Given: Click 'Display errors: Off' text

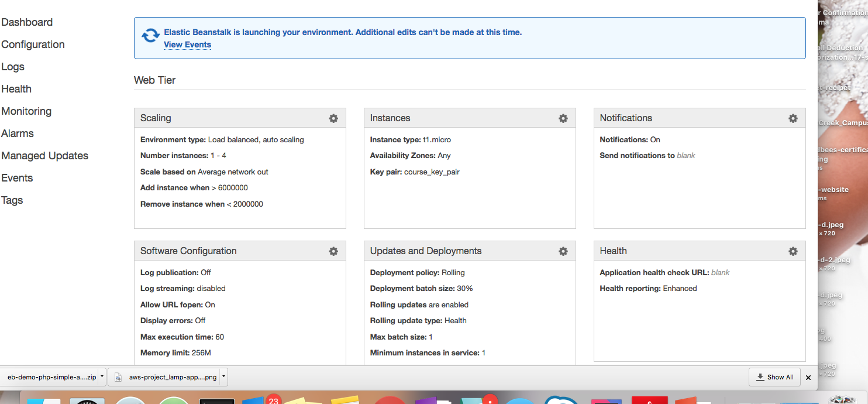Looking at the screenshot, I should pyautogui.click(x=173, y=321).
